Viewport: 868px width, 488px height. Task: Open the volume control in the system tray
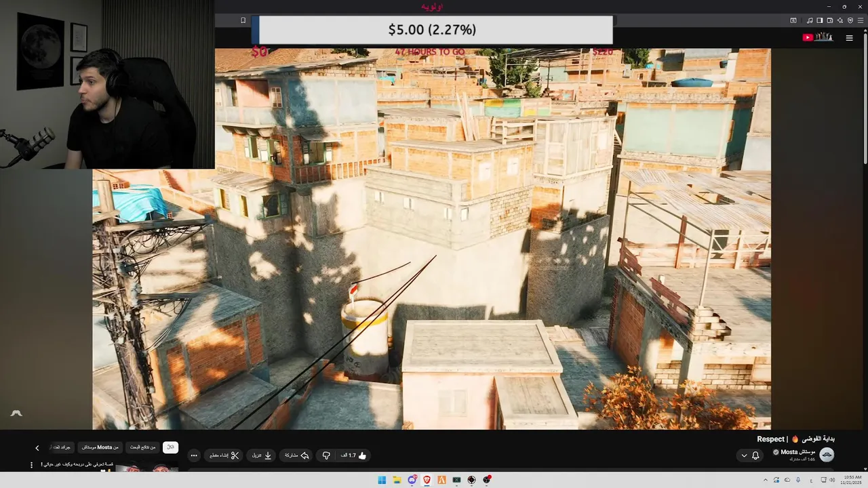(x=832, y=480)
